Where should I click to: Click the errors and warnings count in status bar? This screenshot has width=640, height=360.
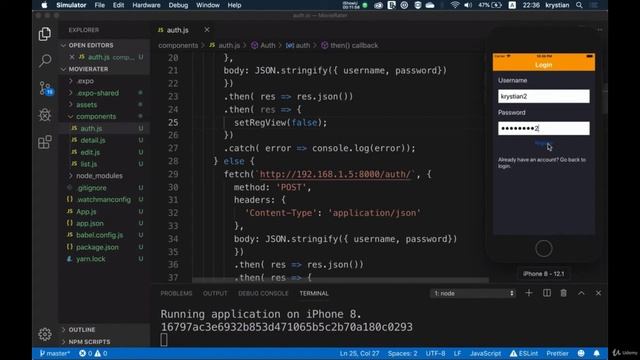[93, 353]
